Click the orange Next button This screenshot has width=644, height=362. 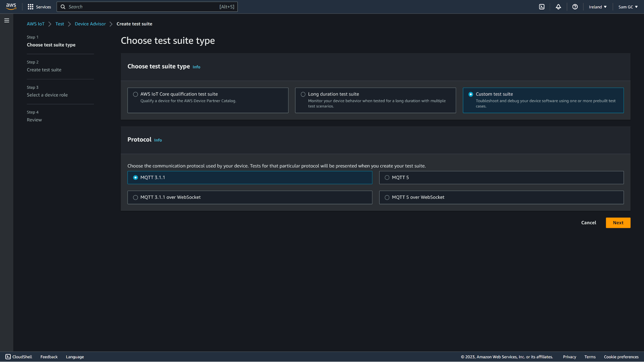click(618, 223)
